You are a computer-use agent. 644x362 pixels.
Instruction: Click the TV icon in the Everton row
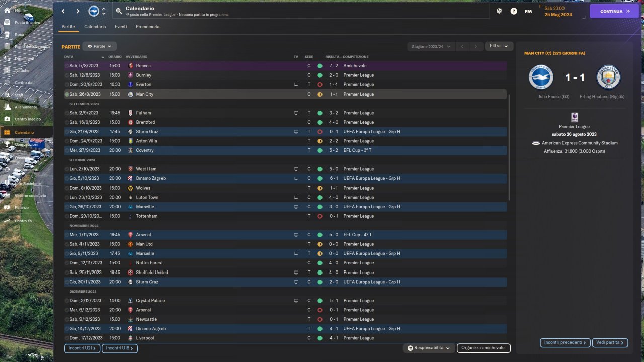pyautogui.click(x=296, y=84)
